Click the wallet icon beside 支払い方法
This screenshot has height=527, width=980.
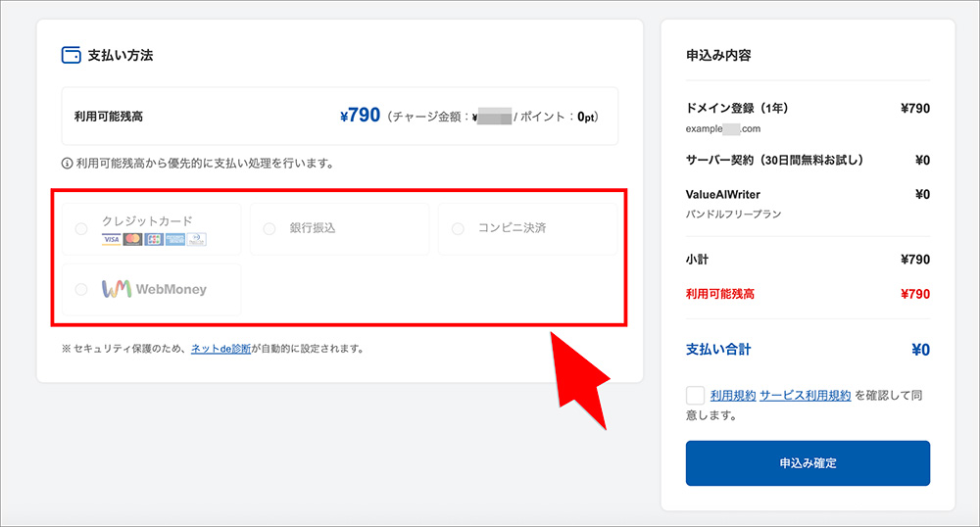pos(72,55)
